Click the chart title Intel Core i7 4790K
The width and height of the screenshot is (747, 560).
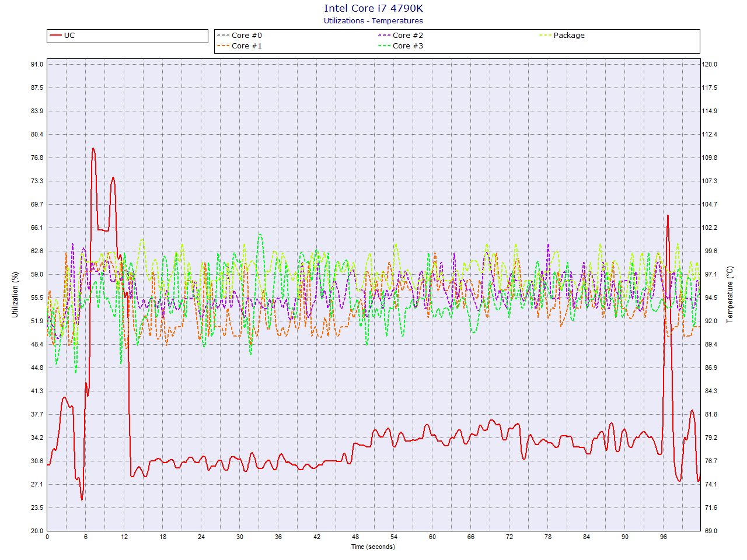pos(373,8)
